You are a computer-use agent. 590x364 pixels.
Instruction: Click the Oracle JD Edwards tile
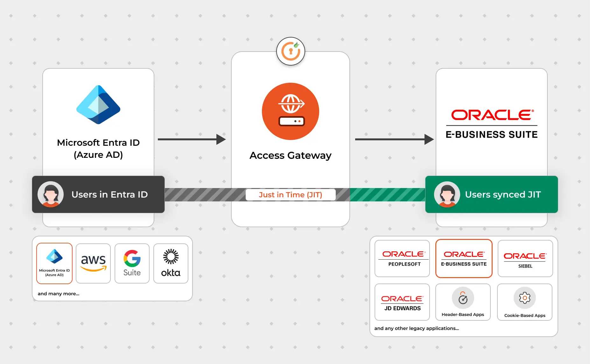pyautogui.click(x=402, y=302)
